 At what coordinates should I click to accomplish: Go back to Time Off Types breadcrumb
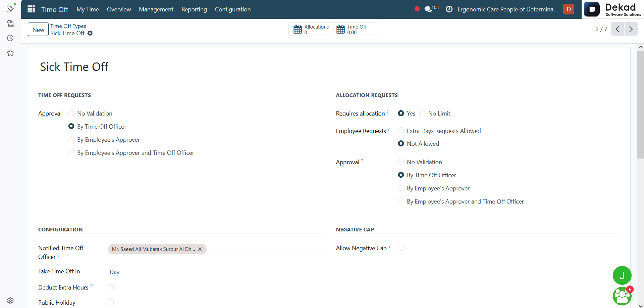pos(68,26)
